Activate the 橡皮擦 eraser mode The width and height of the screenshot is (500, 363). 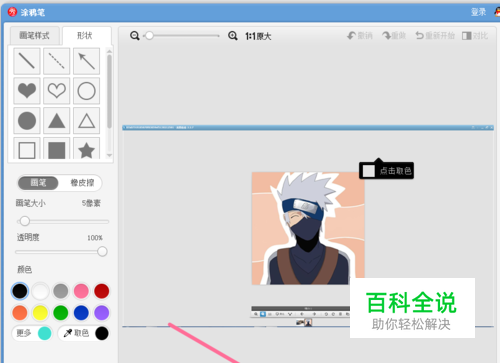click(x=82, y=183)
